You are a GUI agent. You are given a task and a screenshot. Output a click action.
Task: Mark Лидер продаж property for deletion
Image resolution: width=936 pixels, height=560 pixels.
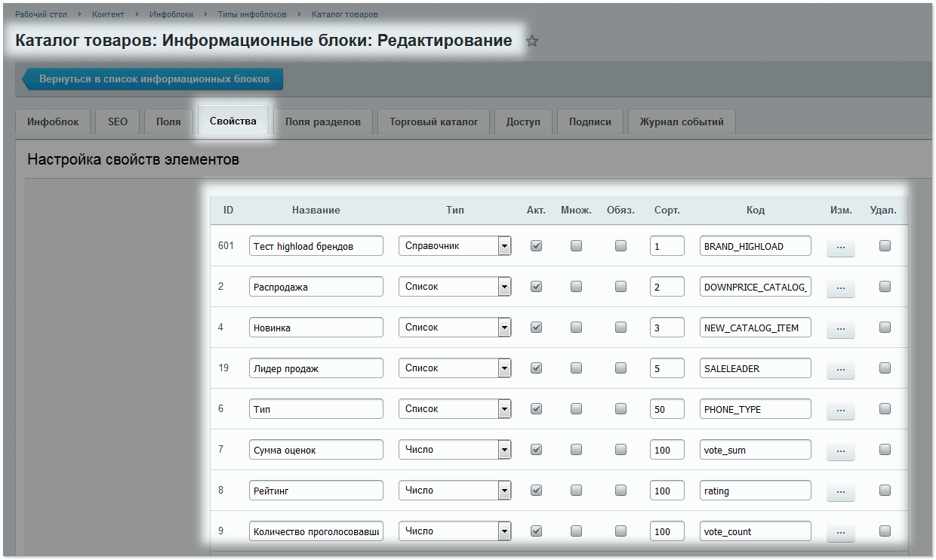pyautogui.click(x=885, y=368)
